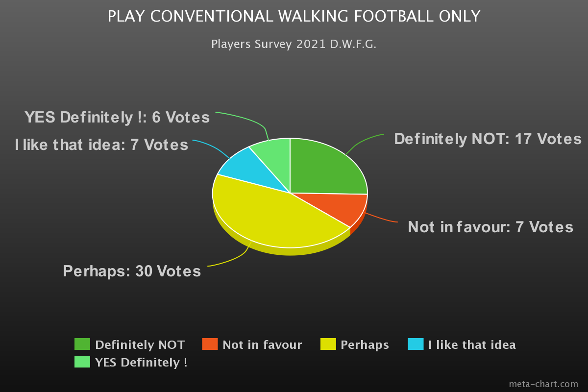Click the 'YES Definitely !: 6 Votes' label
Image resolution: width=588 pixels, height=392 pixels.
click(x=117, y=118)
